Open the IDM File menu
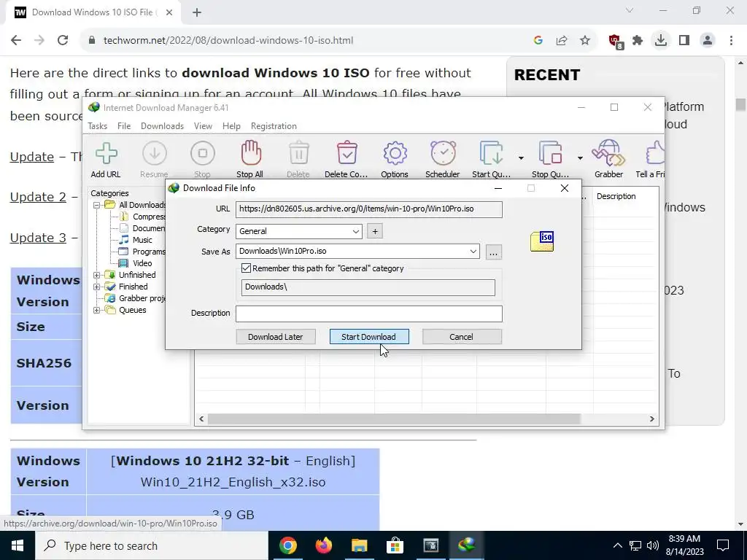This screenshot has width=747, height=560. click(124, 126)
